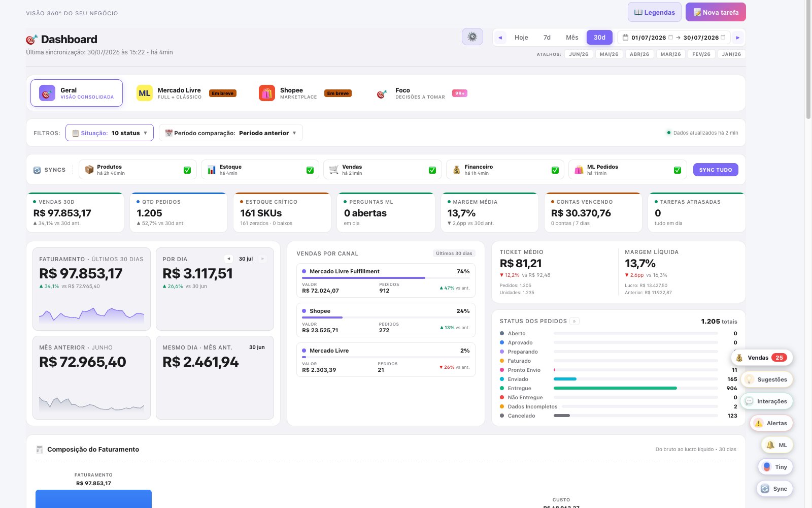This screenshot has width=812, height=508.
Task: Select the 7d period tab
Action: point(547,38)
